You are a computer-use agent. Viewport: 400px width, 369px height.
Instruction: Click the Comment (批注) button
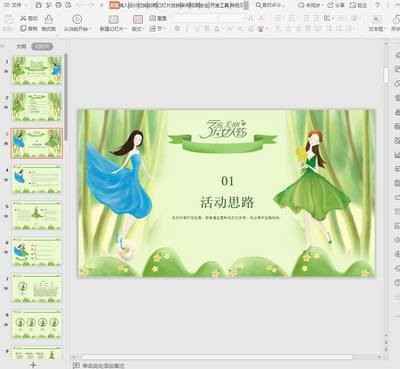point(358,5)
